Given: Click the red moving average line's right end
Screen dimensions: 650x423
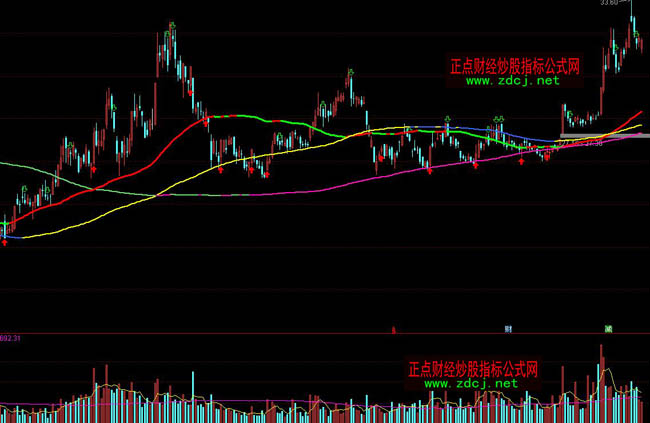Looking at the screenshot, I should coord(638,111).
